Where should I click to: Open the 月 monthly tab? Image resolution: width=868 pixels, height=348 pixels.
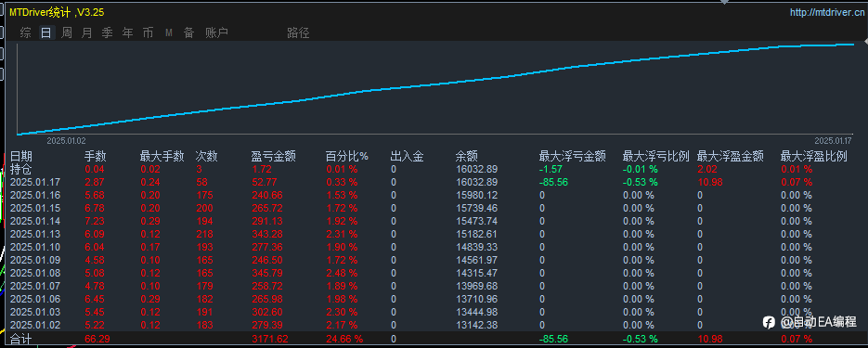pos(87,33)
